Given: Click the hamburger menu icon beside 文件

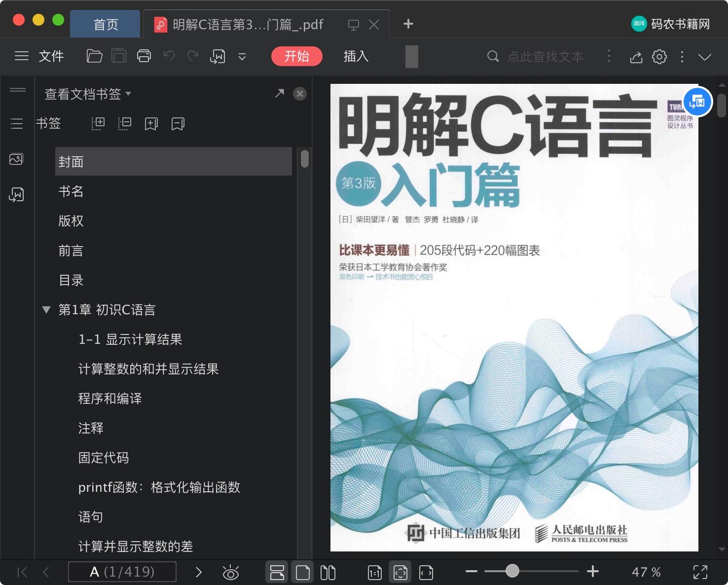Looking at the screenshot, I should coord(22,56).
